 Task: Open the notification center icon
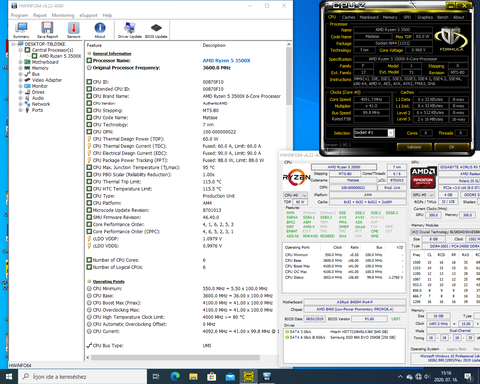(x=469, y=377)
